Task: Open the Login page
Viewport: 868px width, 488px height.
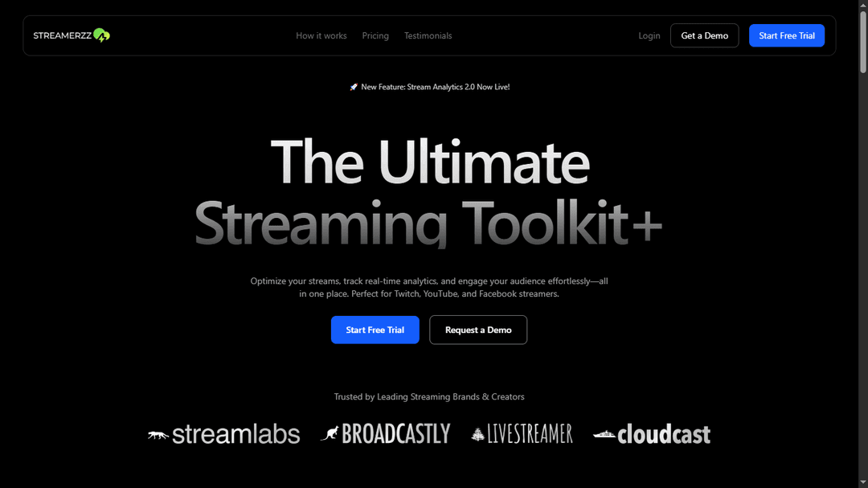Action: pyautogui.click(x=649, y=35)
